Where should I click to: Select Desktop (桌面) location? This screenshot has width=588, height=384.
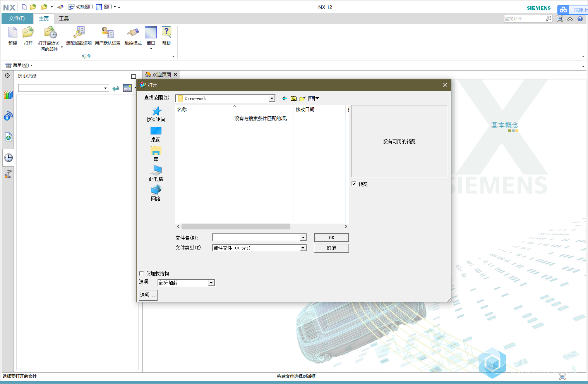pos(156,134)
